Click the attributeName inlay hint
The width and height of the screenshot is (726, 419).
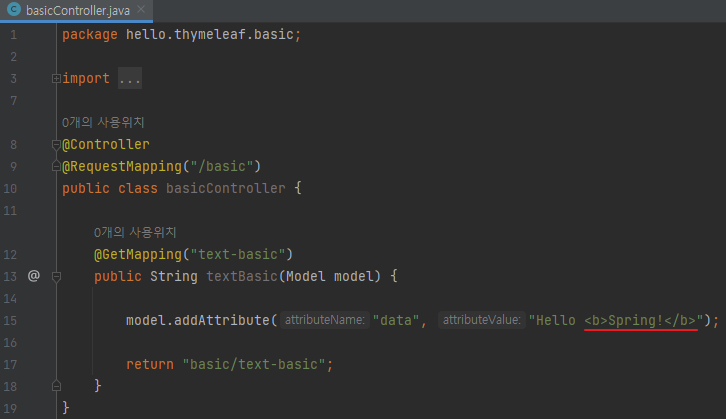coord(325,320)
